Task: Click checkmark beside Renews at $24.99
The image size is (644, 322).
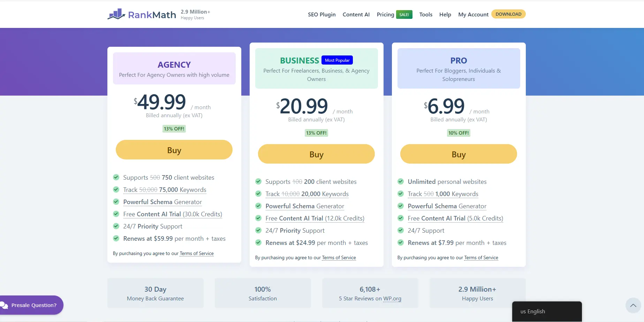Action: [x=258, y=242]
